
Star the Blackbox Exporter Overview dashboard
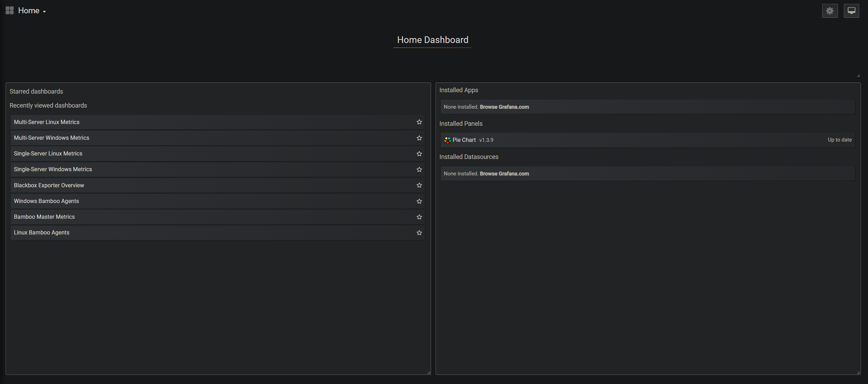419,185
